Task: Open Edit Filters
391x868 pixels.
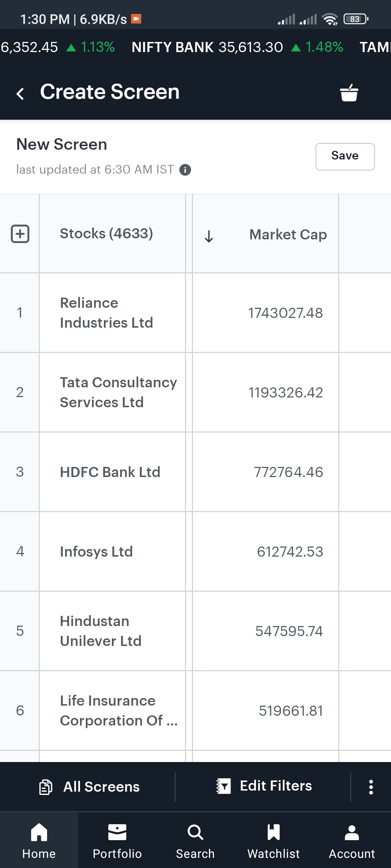Action: (x=264, y=786)
